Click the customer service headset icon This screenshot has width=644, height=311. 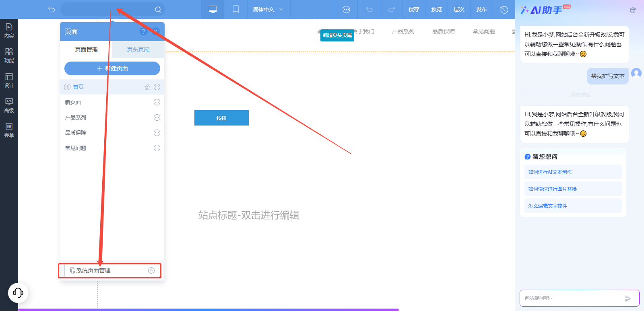pos(18,292)
